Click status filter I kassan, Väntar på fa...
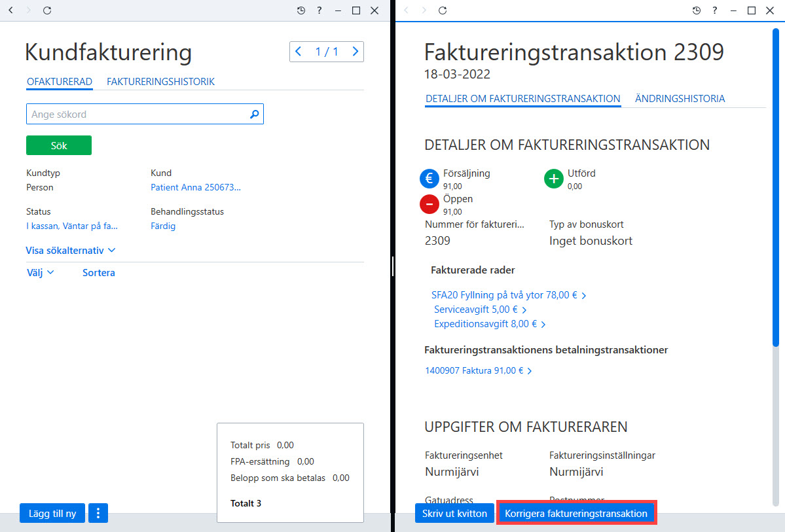The image size is (785, 532). coord(72,226)
